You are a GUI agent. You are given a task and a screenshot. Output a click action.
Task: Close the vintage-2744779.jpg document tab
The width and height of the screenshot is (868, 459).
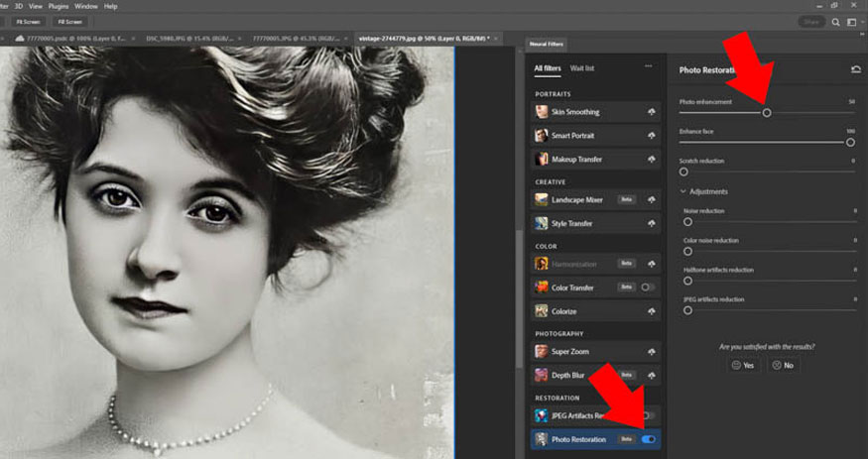pyautogui.click(x=495, y=39)
